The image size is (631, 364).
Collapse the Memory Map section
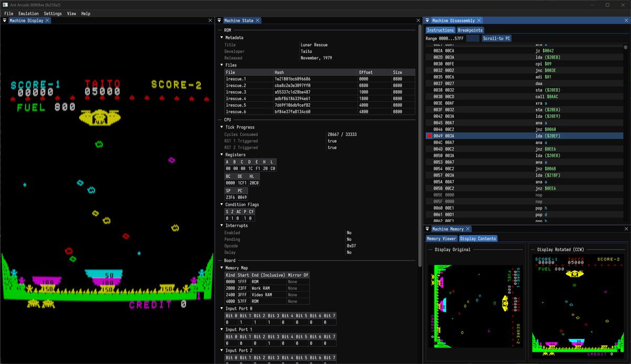pos(221,267)
